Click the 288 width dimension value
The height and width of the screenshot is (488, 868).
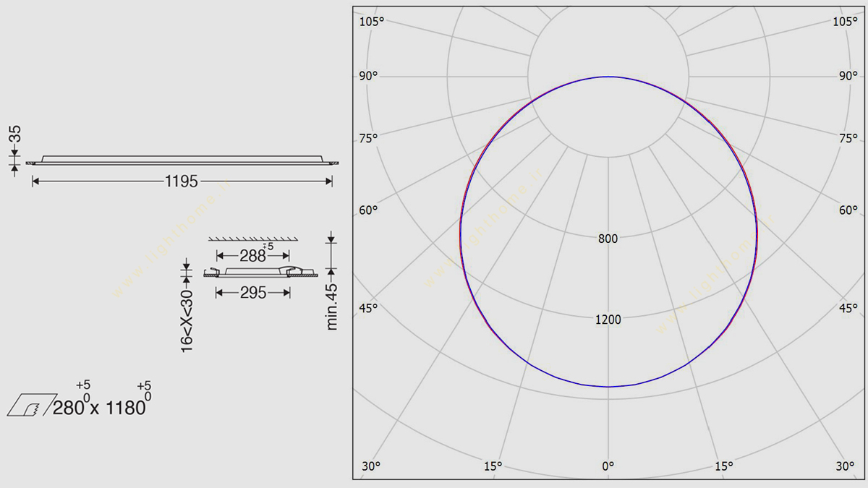253,255
